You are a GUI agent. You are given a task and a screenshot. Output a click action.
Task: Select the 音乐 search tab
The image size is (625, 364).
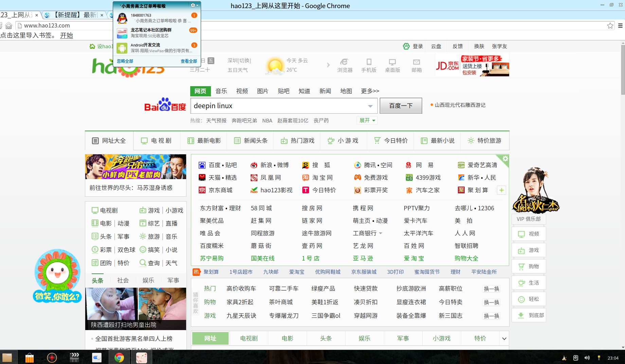click(x=221, y=91)
